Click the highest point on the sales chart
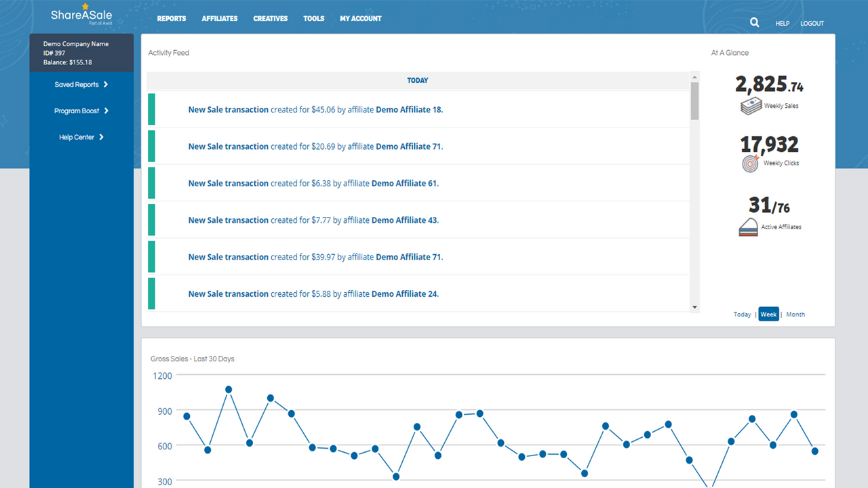 tap(228, 389)
